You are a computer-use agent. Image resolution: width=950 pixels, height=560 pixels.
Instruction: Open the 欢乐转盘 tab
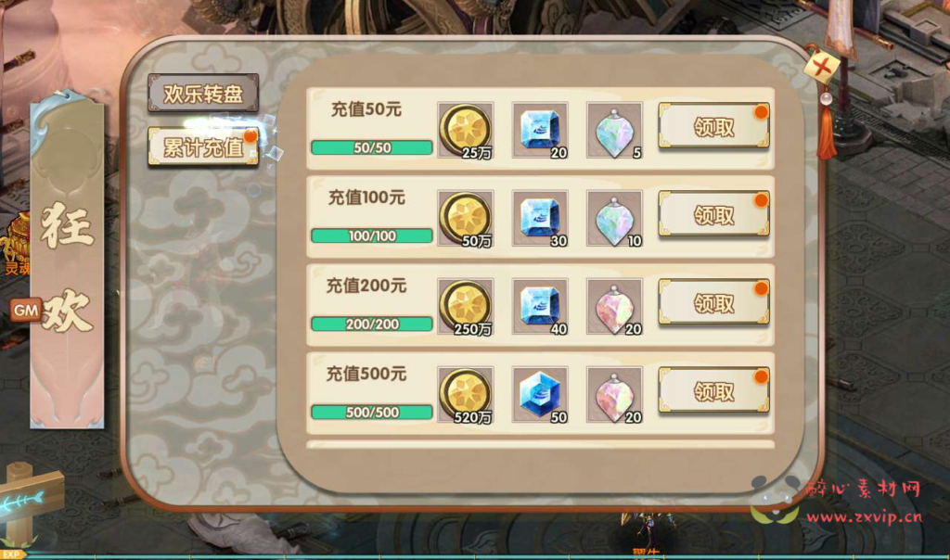[x=203, y=94]
